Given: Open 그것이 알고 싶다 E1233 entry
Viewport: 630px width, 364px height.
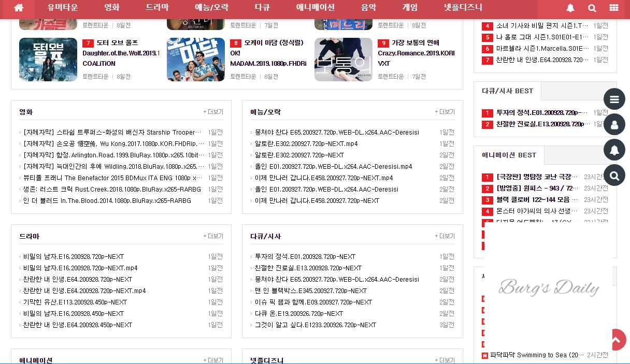Looking at the screenshot, I should tap(316, 325).
